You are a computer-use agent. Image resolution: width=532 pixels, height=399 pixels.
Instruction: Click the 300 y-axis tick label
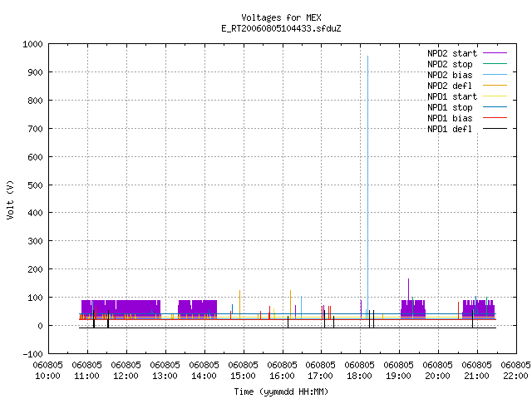(35, 241)
